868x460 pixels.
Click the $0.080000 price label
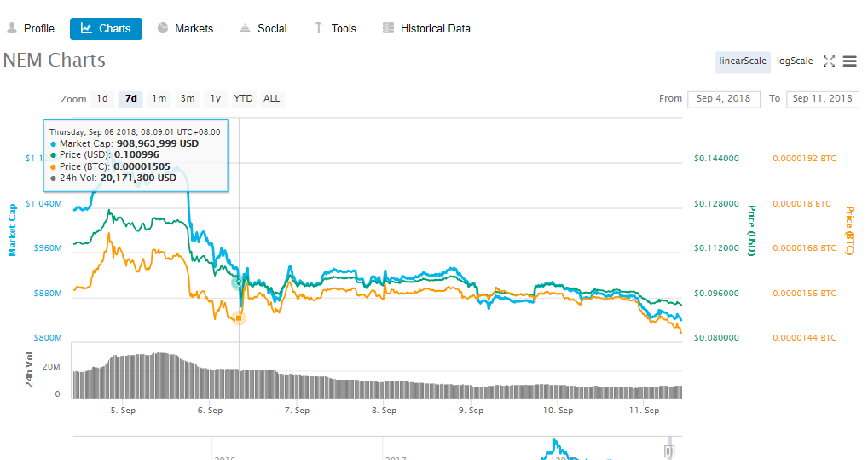point(716,338)
